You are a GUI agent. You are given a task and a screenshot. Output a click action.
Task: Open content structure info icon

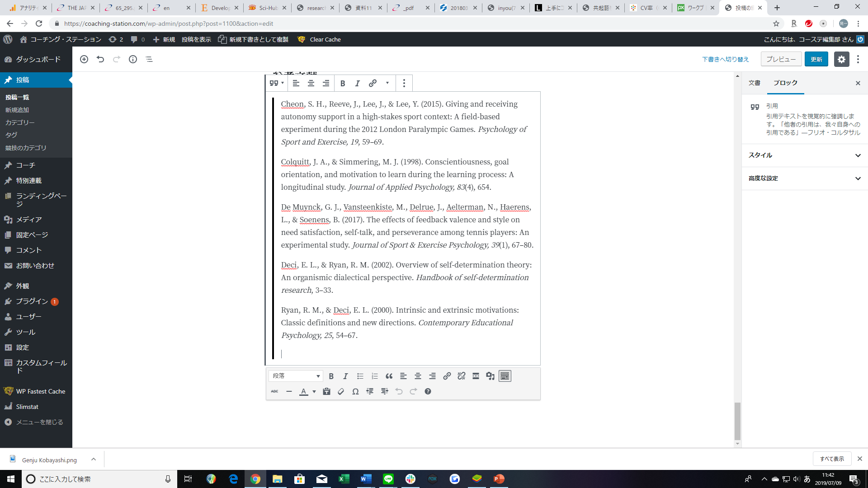click(x=133, y=59)
